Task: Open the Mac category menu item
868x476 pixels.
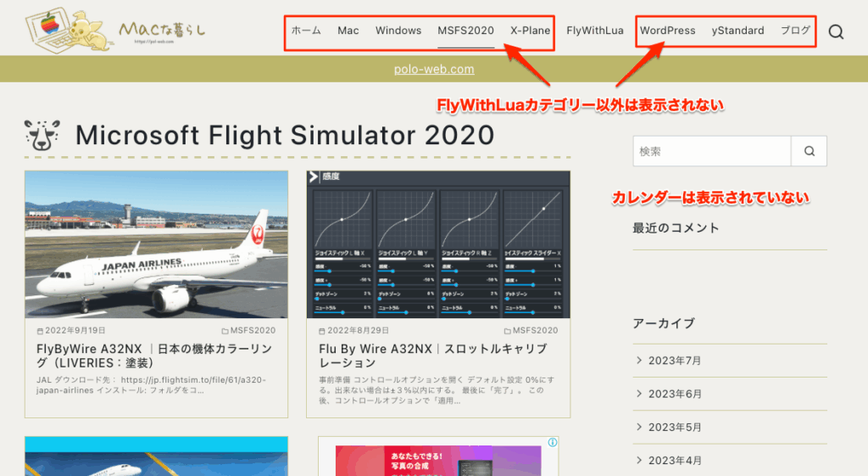Action: (x=348, y=31)
